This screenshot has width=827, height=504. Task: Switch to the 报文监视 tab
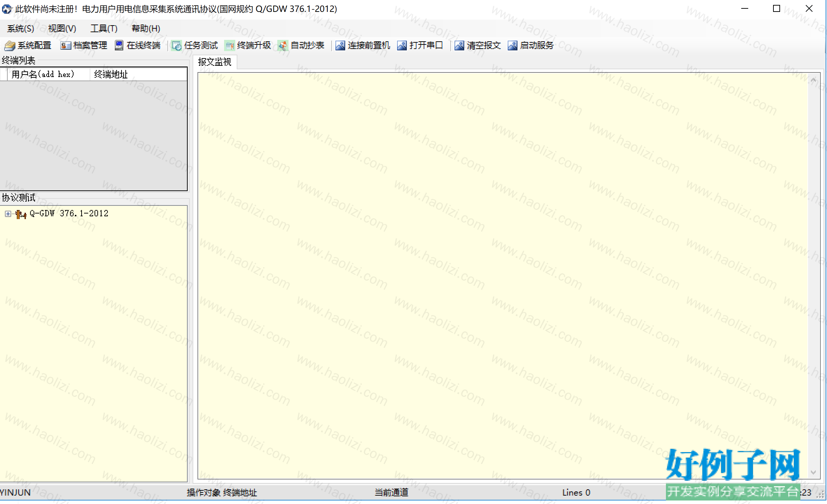[215, 62]
